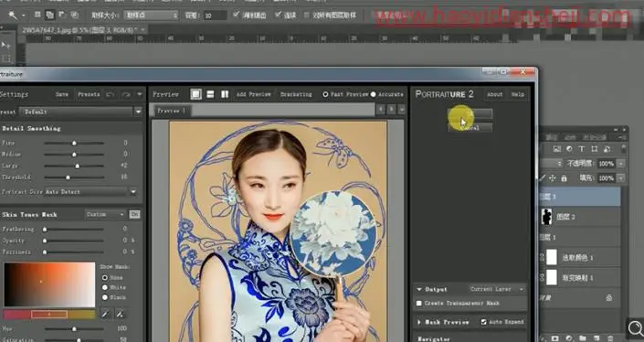This screenshot has height=342, width=644.
Task: Set Show Mask to White
Action: point(105,287)
